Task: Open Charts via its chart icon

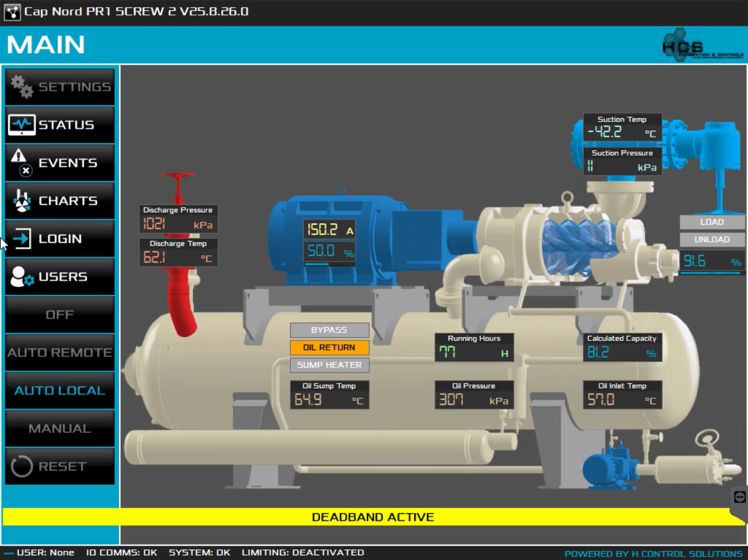Action: coord(22,201)
